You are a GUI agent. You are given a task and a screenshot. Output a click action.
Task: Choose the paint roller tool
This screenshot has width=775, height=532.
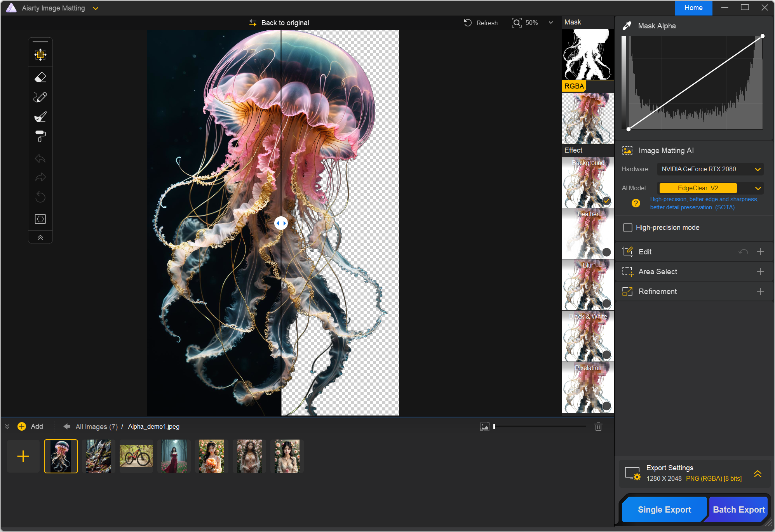click(40, 136)
